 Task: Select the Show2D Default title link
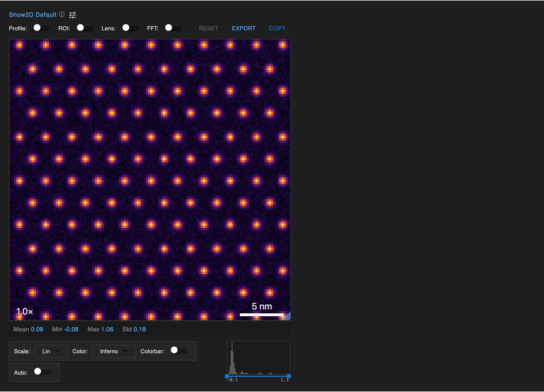(32, 15)
